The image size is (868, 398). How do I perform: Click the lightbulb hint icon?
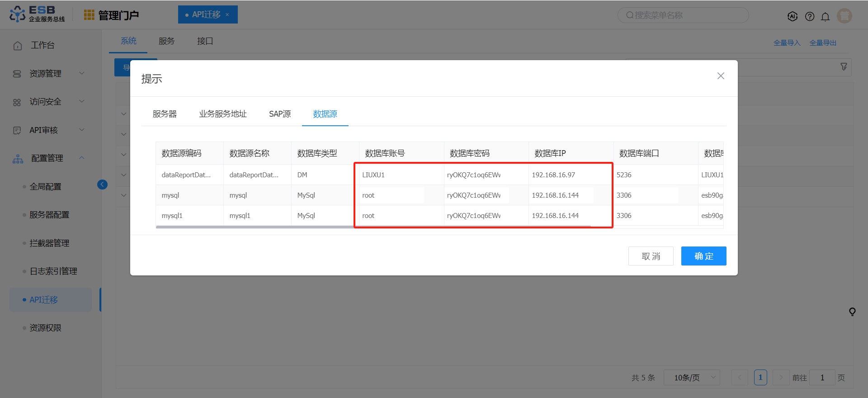click(x=852, y=312)
